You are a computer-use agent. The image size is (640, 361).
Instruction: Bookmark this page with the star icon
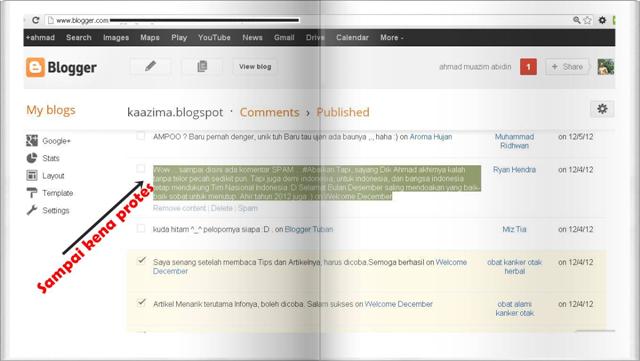coord(587,20)
